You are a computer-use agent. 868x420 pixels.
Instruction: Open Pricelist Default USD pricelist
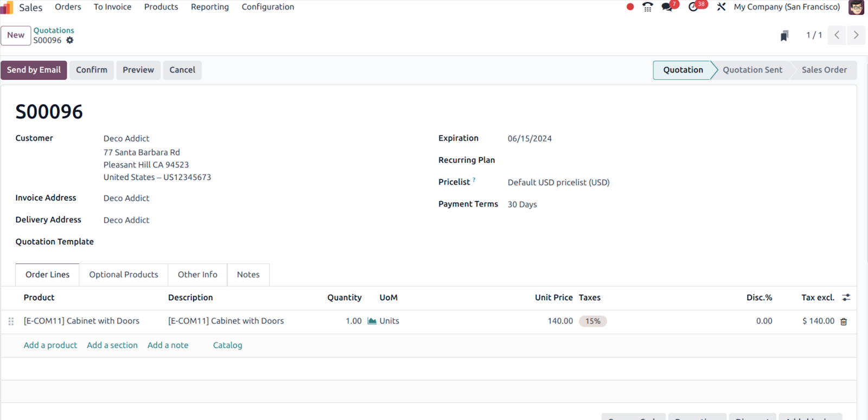coord(558,183)
